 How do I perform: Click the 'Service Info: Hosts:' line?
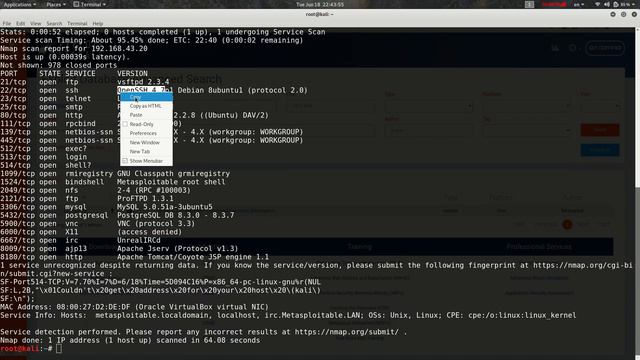tap(288, 316)
